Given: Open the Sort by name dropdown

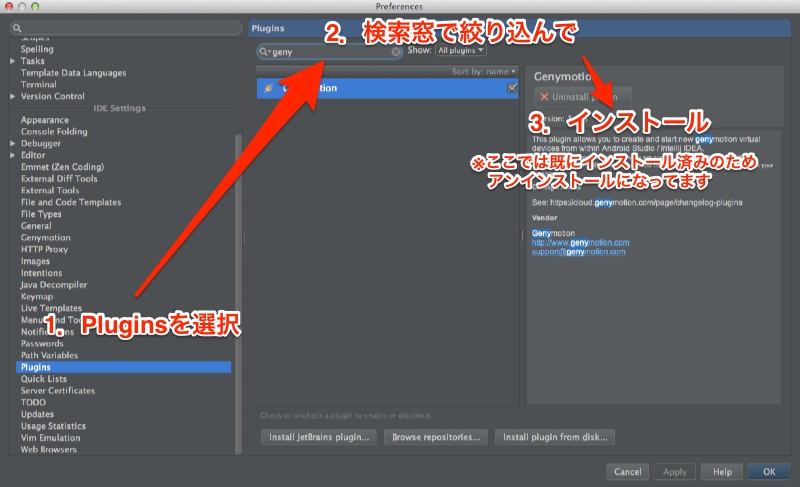Looking at the screenshot, I should (x=483, y=71).
